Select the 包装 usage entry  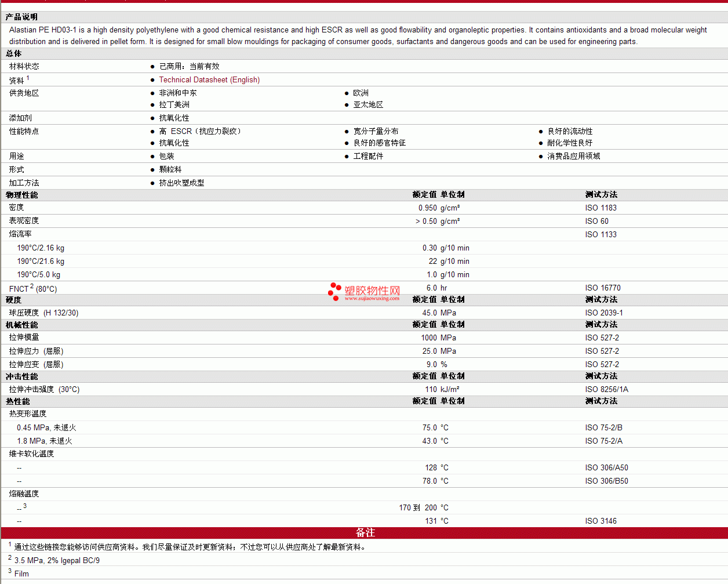coord(167,157)
